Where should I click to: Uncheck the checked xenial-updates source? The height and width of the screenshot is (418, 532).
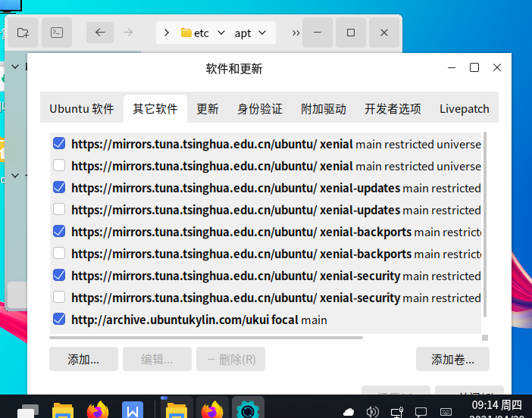59,187
